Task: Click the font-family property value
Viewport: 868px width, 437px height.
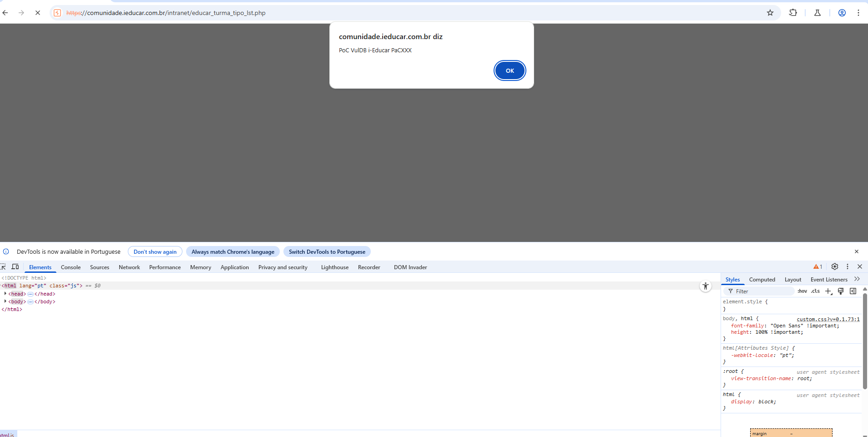Action: click(x=804, y=326)
